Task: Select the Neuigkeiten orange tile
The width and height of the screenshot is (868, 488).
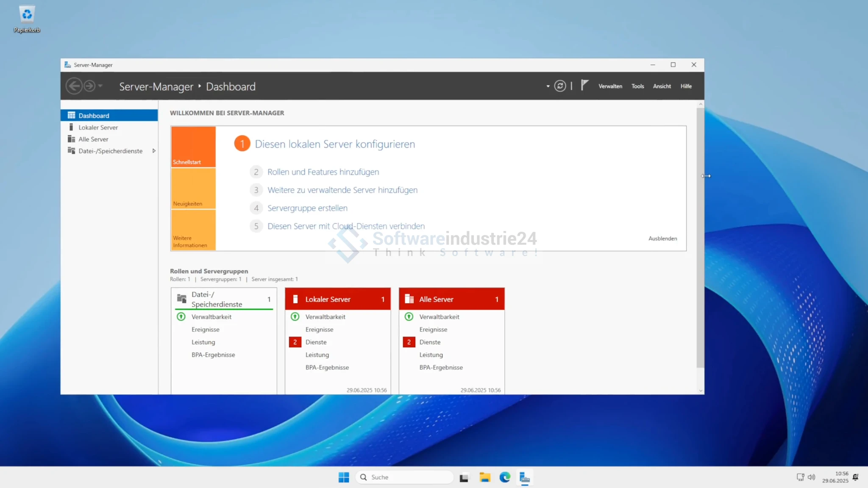Action: pos(193,189)
